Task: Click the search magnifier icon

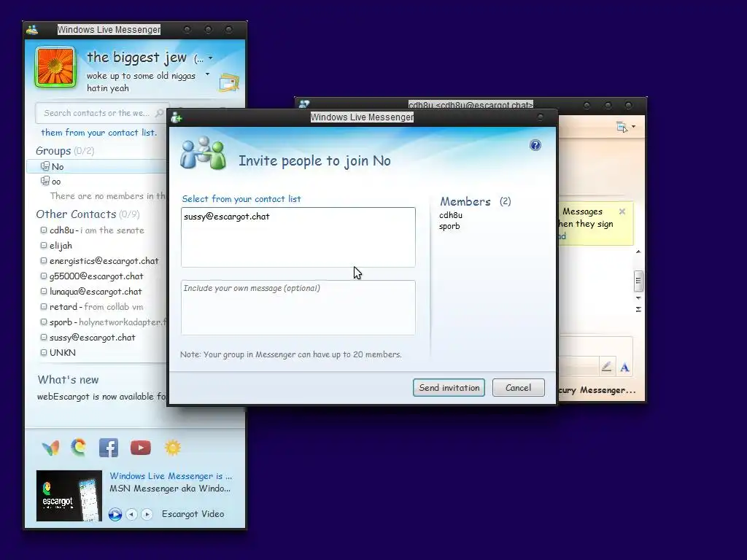Action: (x=160, y=113)
